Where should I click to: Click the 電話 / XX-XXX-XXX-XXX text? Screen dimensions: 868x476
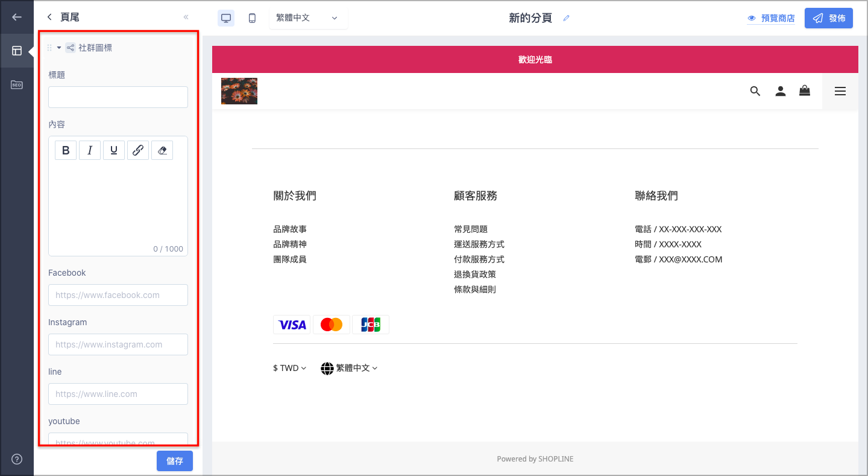(678, 229)
